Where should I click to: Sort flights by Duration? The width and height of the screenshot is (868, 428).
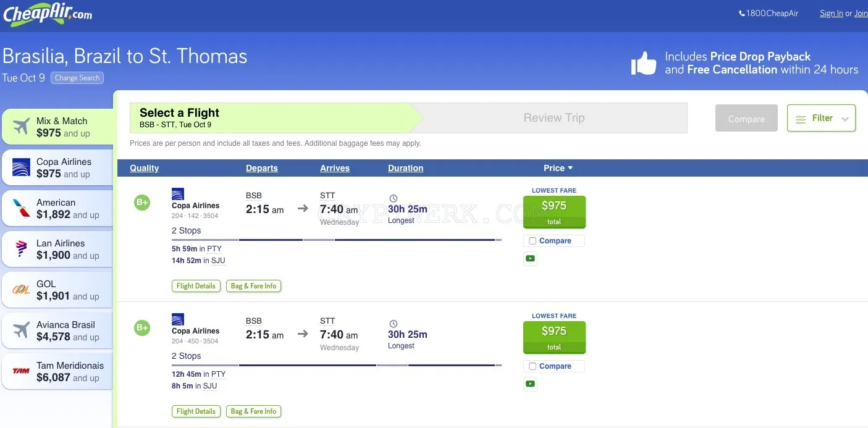(x=405, y=168)
